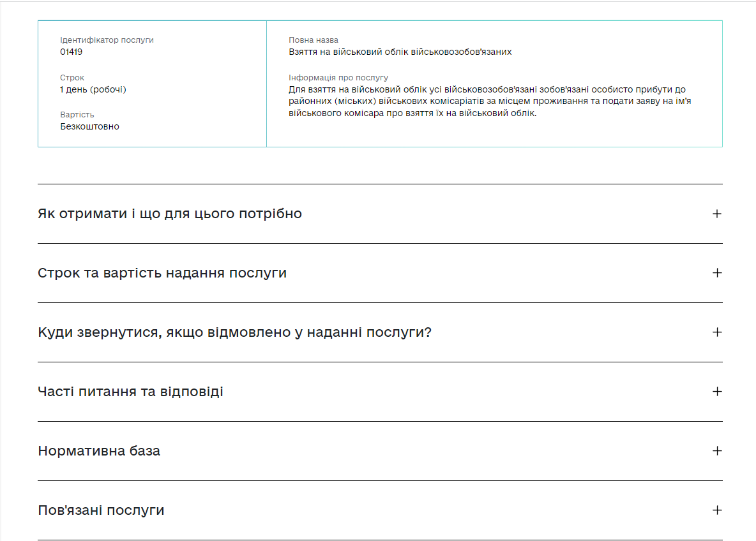Click description paragraph starting 'Для взяття на військовий облік'
The width and height of the screenshot is (756, 541).
tap(490, 101)
